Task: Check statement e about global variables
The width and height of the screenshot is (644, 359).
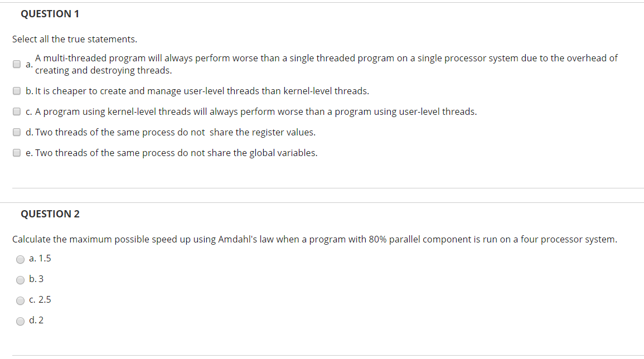Action: pyautogui.click(x=16, y=152)
